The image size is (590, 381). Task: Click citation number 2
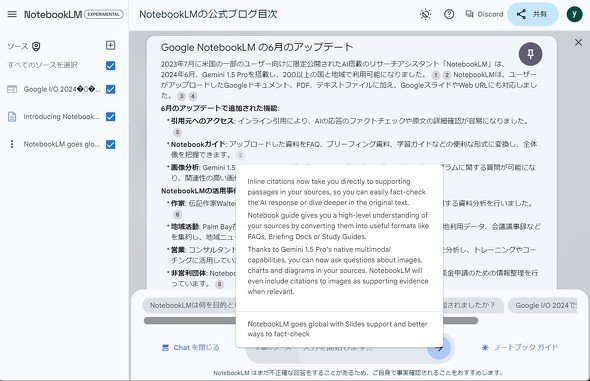coord(446,75)
